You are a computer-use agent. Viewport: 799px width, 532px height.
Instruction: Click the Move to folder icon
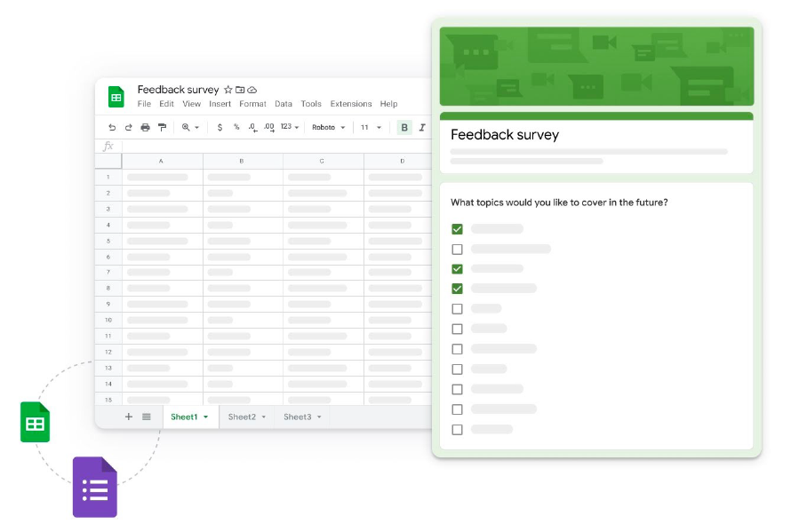tap(240, 90)
